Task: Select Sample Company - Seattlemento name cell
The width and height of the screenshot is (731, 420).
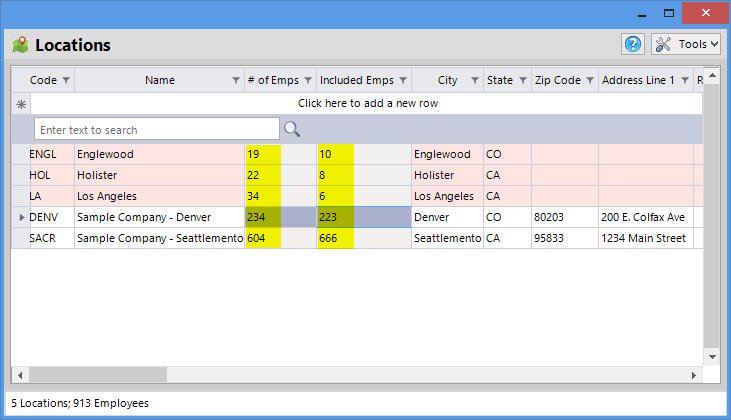Action: coord(159,238)
